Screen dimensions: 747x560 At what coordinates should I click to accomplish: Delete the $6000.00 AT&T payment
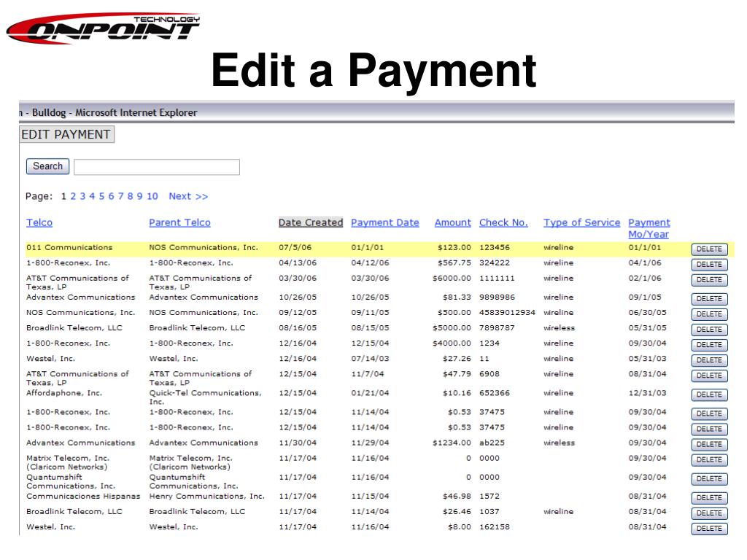pyautogui.click(x=709, y=279)
